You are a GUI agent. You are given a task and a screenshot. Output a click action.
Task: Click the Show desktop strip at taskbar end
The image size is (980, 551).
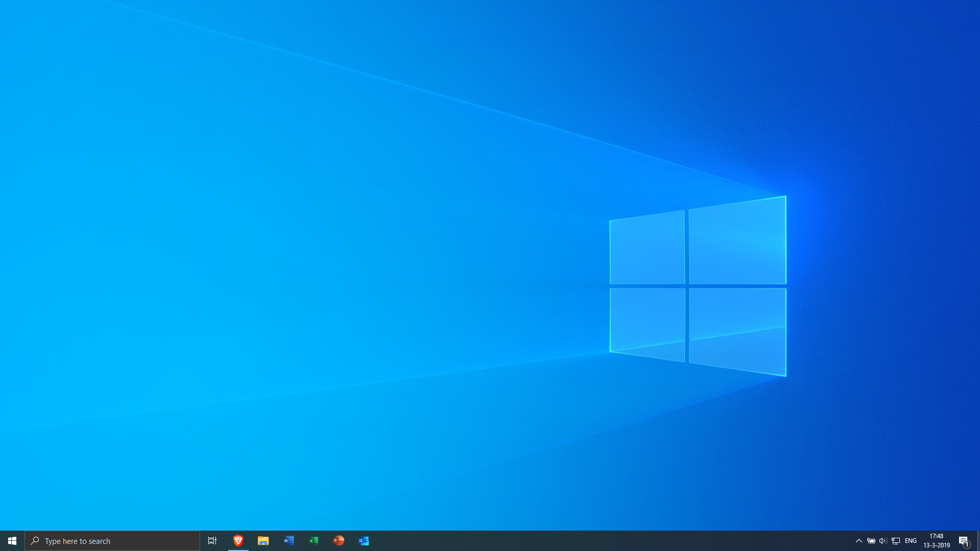[x=978, y=541]
